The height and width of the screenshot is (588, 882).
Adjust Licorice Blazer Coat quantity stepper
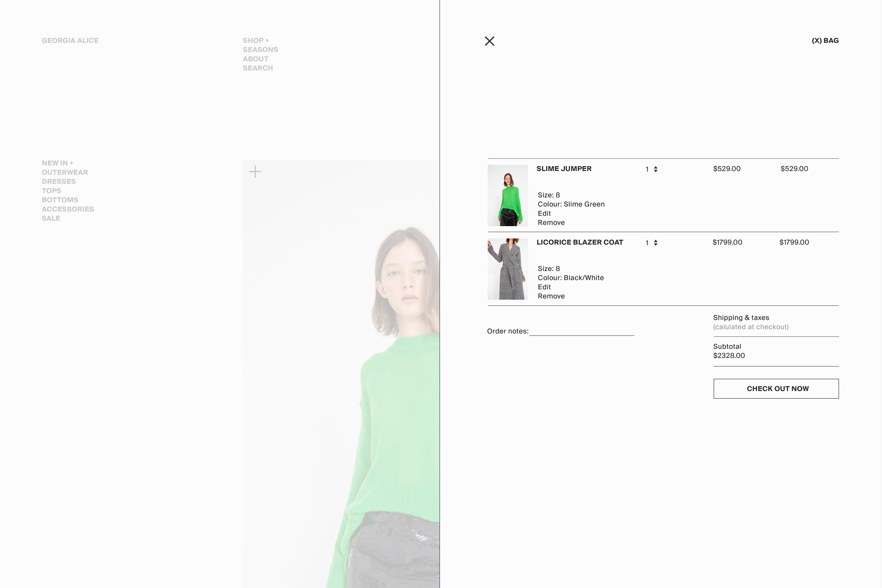pos(656,243)
